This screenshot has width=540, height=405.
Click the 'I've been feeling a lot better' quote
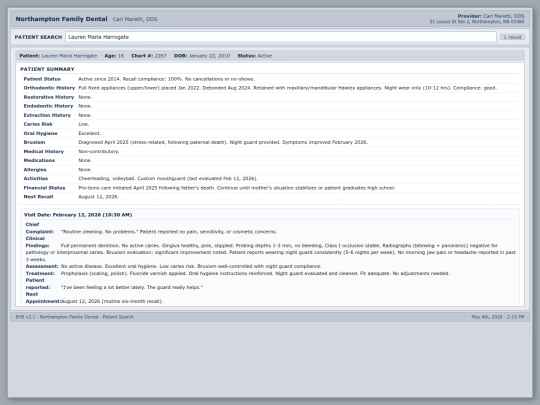click(x=132, y=287)
